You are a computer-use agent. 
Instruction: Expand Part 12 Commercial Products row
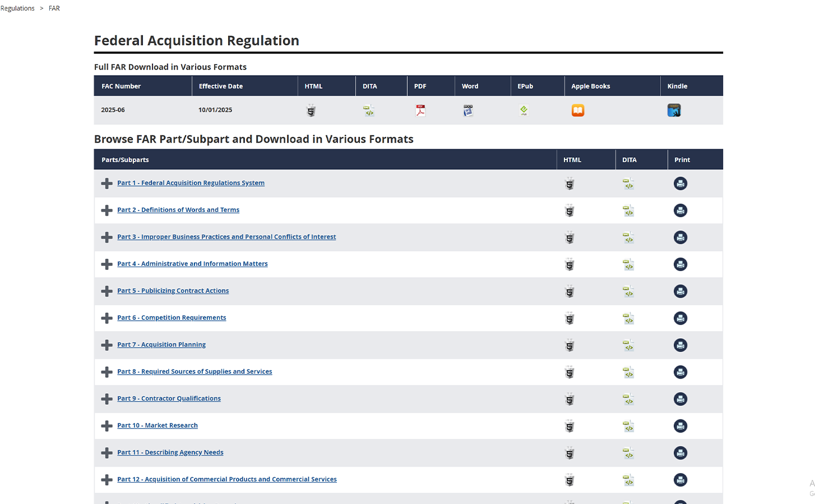(106, 480)
